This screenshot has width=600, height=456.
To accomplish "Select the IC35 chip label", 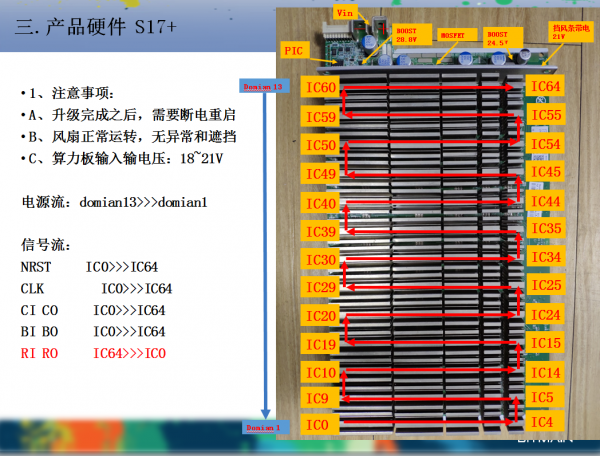I will coord(546,229).
